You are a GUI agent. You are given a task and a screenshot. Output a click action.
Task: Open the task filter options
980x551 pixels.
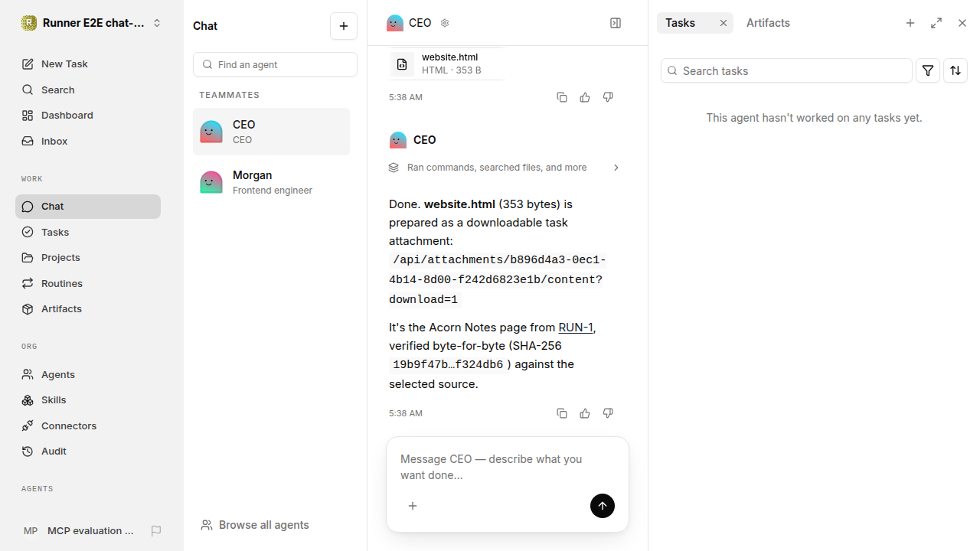coord(928,70)
